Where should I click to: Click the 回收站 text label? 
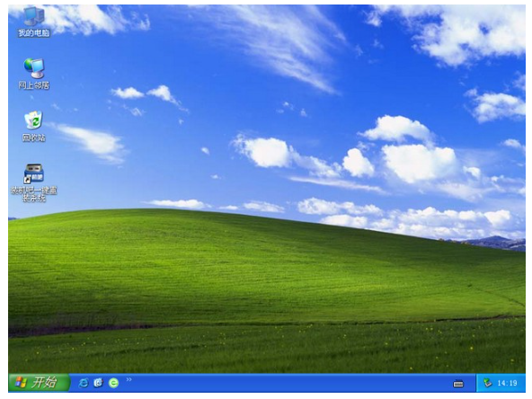click(33, 137)
